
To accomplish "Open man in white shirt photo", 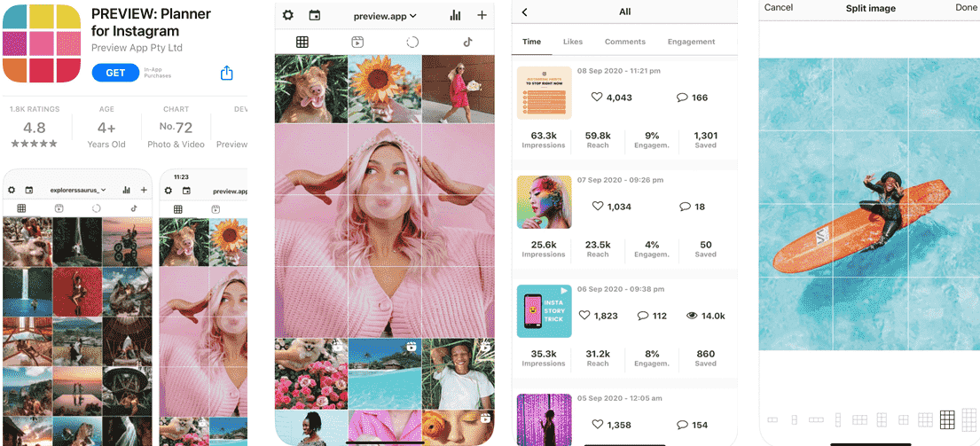I will click(459, 373).
